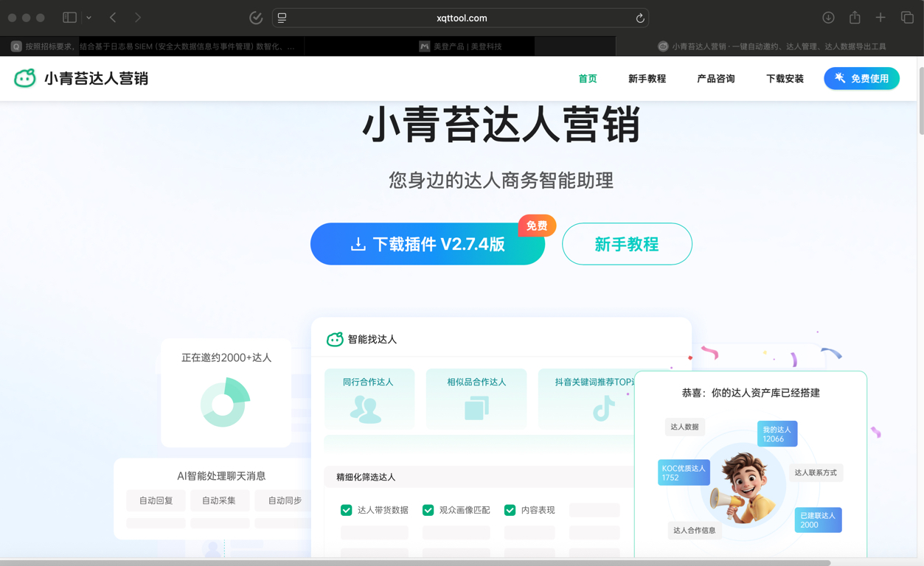
Task: Click the 免费使用 button
Action: tap(861, 78)
